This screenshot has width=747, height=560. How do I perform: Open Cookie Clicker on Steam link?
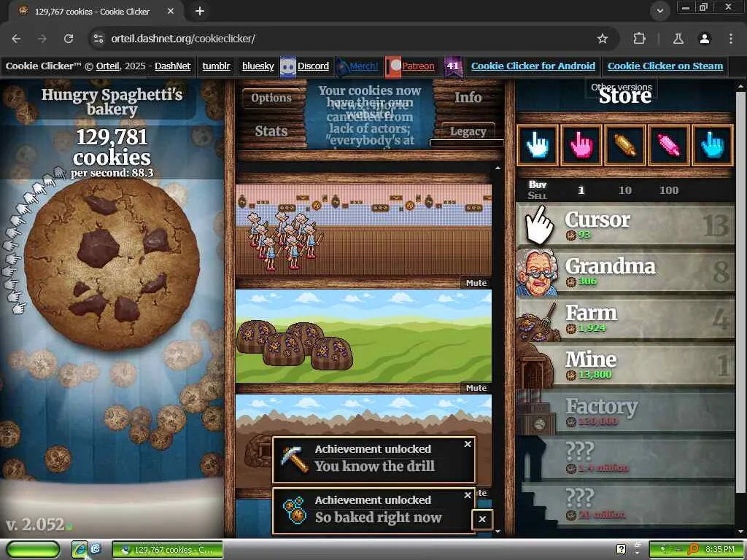pos(665,66)
